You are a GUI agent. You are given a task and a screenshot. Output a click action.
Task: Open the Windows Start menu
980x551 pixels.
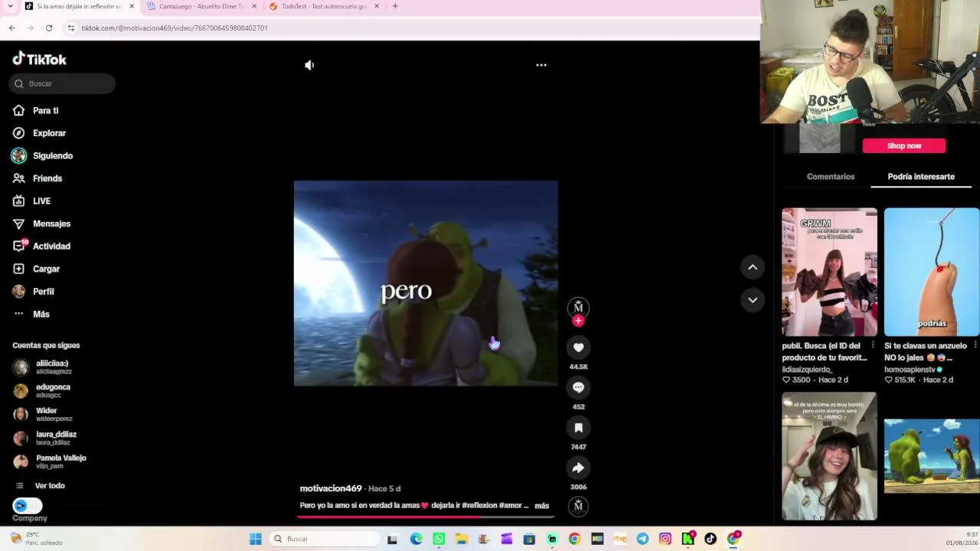click(256, 539)
